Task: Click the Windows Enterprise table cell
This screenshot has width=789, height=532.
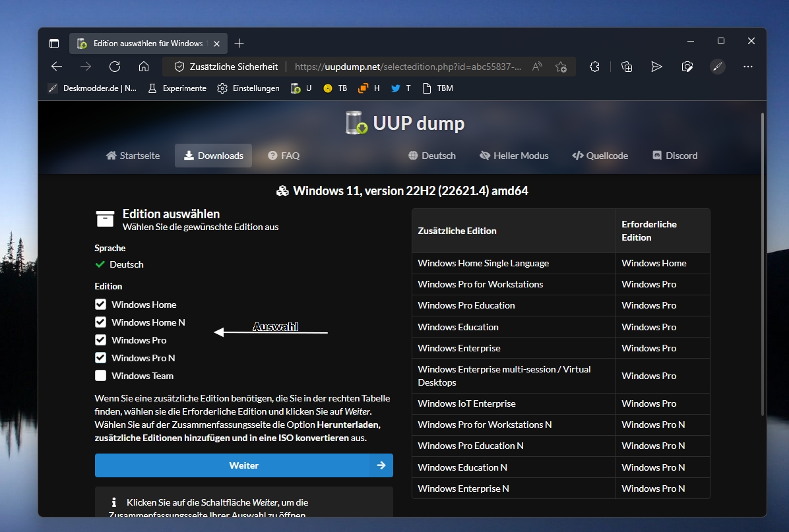Action: point(514,348)
